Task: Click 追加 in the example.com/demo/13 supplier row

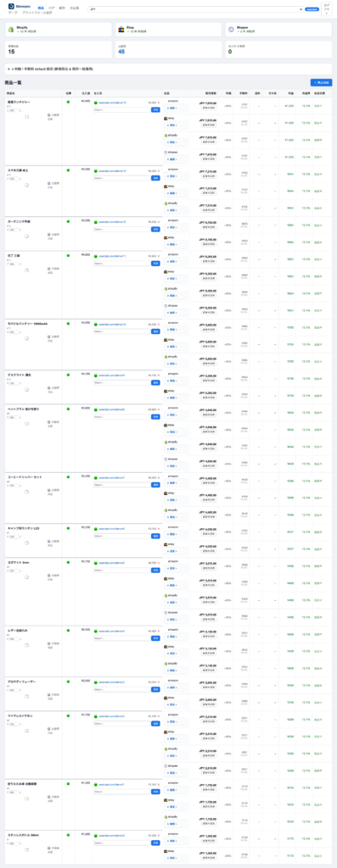Action: tap(155, 178)
